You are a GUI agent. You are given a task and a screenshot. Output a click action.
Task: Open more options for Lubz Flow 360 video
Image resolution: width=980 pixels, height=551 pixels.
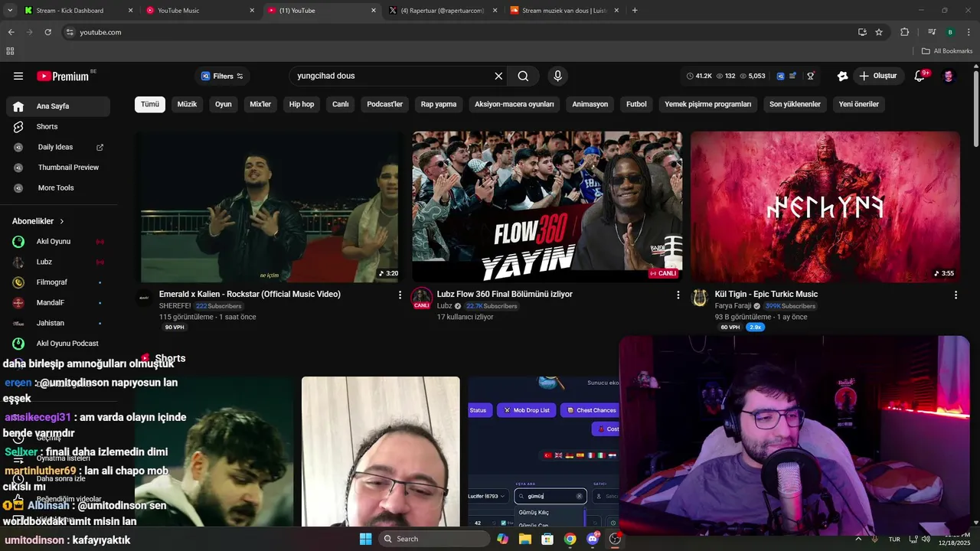(x=678, y=295)
